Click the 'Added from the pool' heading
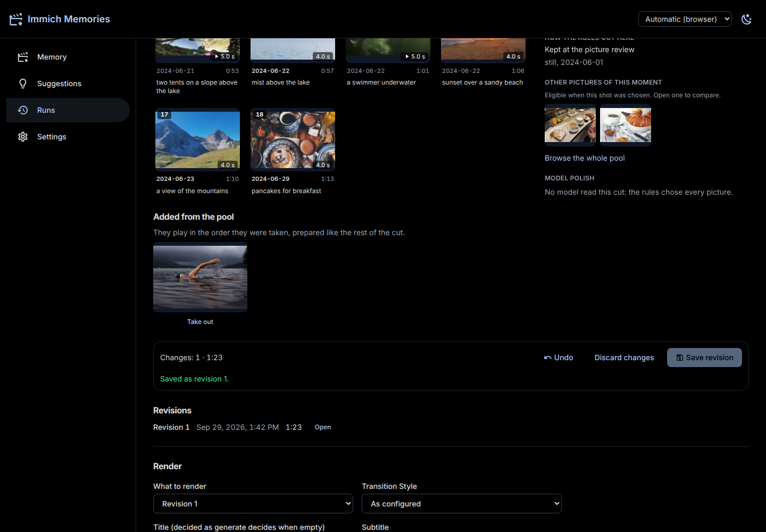 [194, 217]
